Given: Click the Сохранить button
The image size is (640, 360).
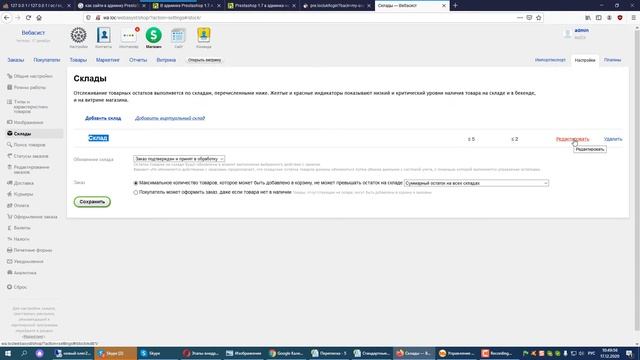Looking at the screenshot, I should coord(92,202).
